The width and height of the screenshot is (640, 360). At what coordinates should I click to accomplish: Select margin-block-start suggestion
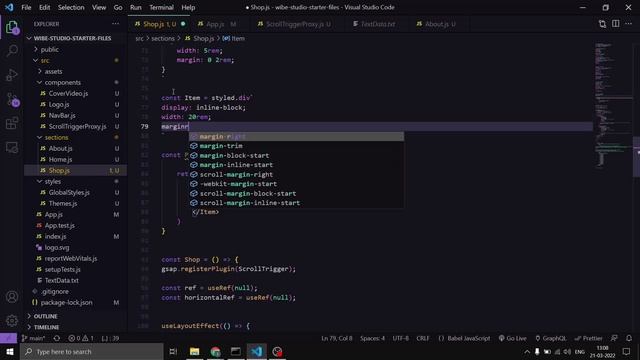(296, 156)
